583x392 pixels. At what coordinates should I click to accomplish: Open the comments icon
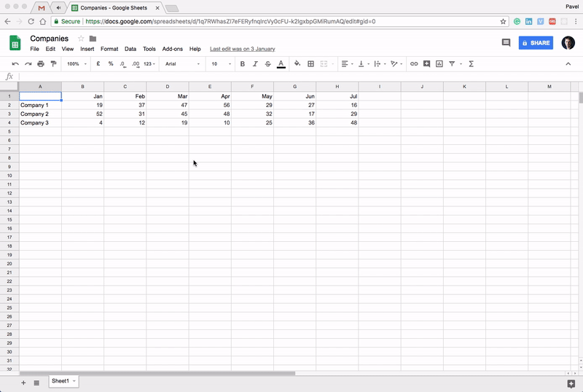(x=506, y=43)
